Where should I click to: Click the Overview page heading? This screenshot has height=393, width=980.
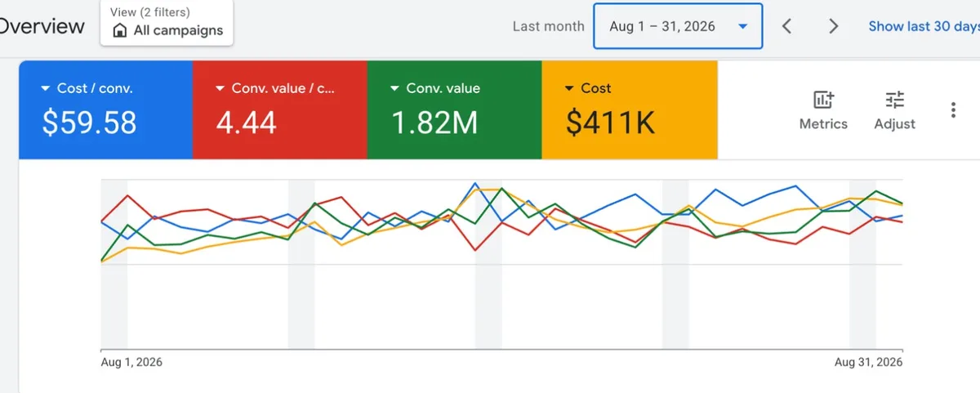[42, 26]
